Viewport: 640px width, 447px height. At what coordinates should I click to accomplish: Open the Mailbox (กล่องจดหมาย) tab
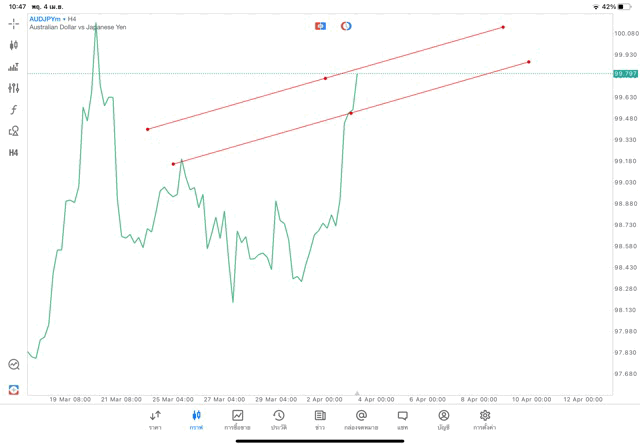[361, 420]
